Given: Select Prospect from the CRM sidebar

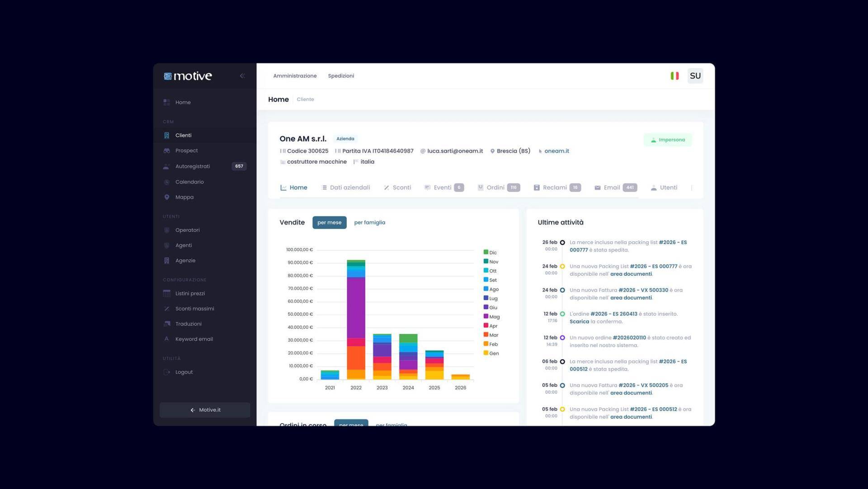Looking at the screenshot, I should pyautogui.click(x=186, y=150).
